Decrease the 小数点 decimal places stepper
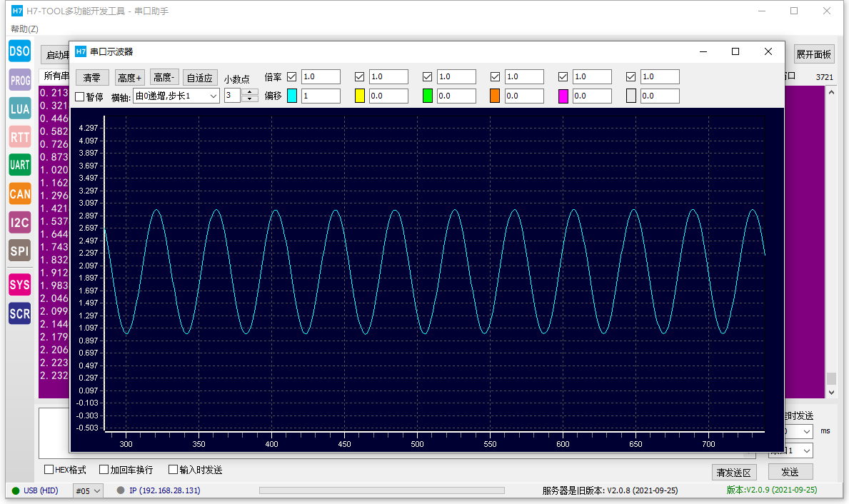The width and height of the screenshot is (849, 504). (x=250, y=99)
